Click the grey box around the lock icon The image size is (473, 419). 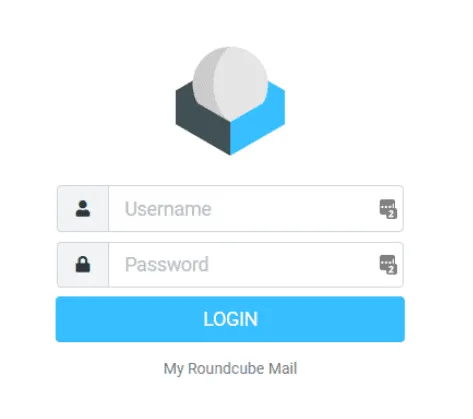(83, 265)
